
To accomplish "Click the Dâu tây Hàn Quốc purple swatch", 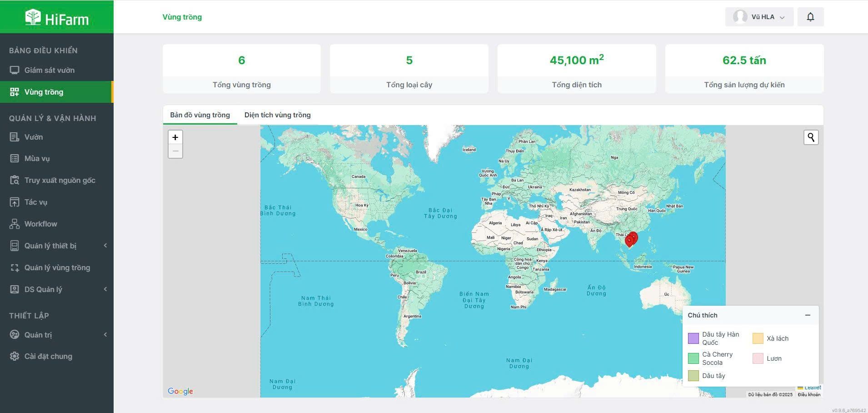I will point(693,338).
